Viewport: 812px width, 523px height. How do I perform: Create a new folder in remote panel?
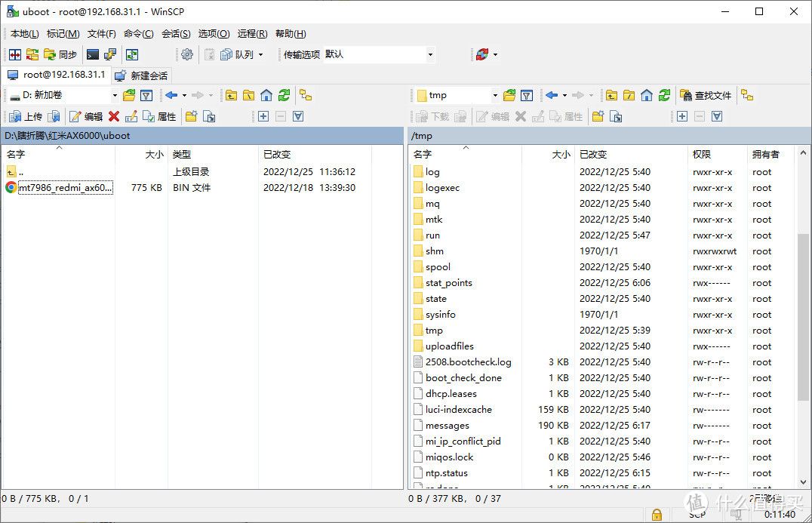[x=598, y=116]
